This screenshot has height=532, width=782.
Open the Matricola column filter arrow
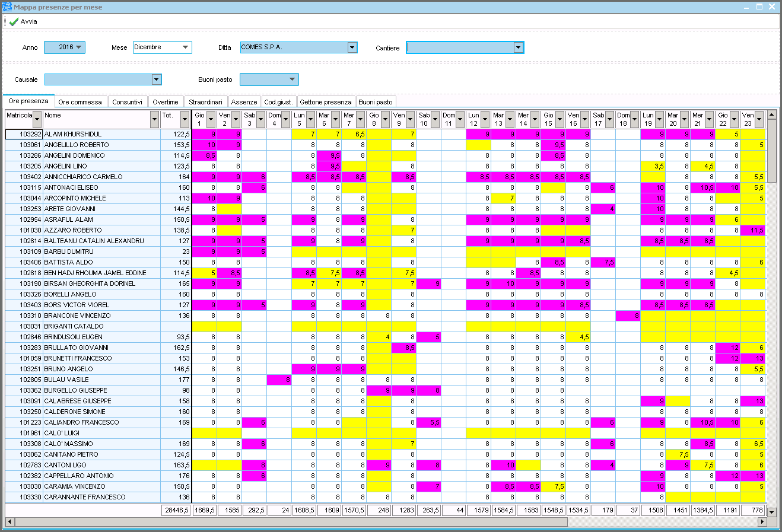click(37, 119)
